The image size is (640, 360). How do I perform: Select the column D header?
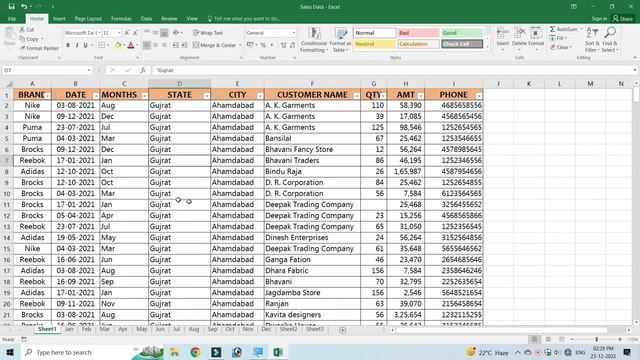[180, 84]
